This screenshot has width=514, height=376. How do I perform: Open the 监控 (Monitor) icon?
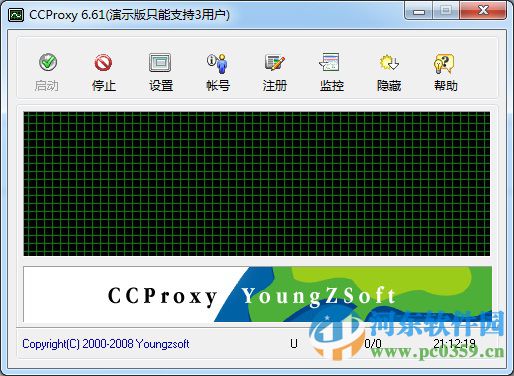pos(330,62)
